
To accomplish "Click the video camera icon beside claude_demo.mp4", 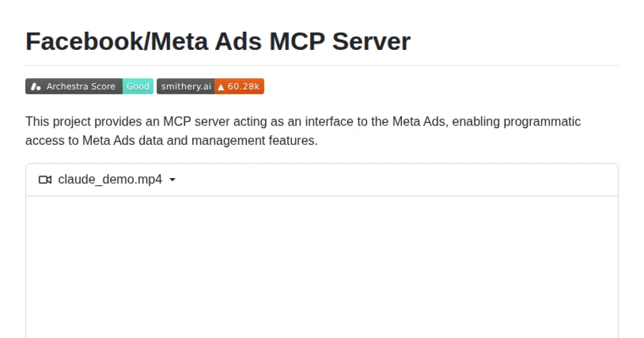I will [x=45, y=180].
